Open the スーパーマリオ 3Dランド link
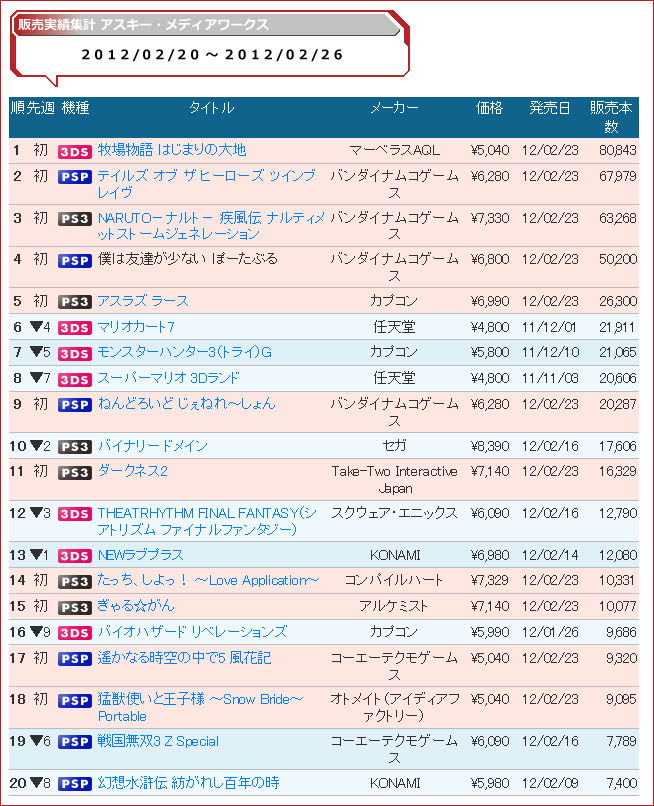Image resolution: width=654 pixels, height=806 pixels. click(169, 378)
